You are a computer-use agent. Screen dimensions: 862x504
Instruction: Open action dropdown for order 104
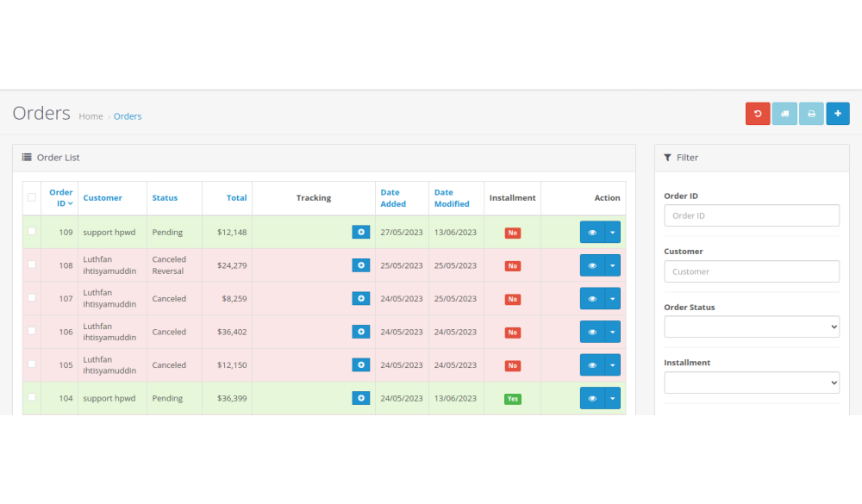[612, 399]
